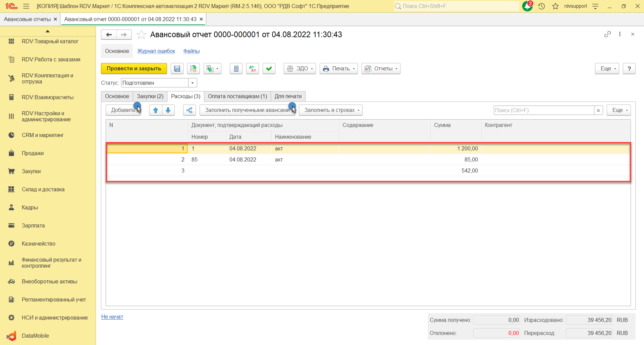The height and width of the screenshot is (345, 644).
Task: Click the save document diskette icon
Action: coord(177,69)
